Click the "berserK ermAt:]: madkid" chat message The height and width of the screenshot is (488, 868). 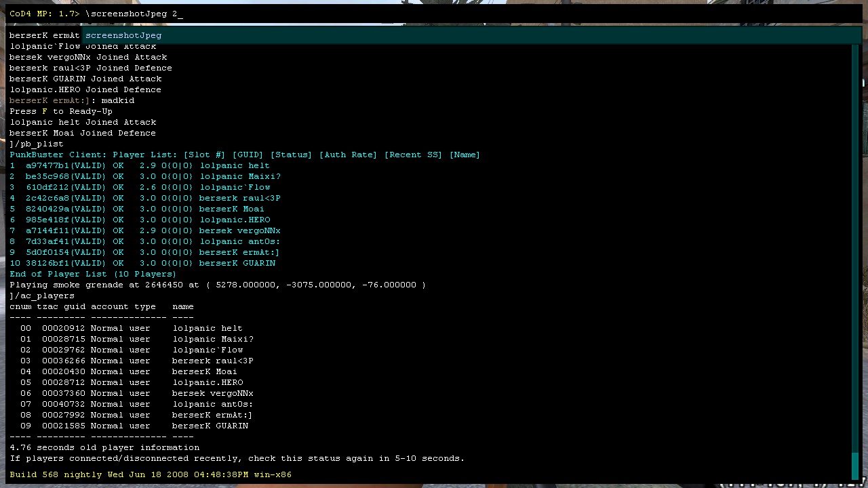72,100
